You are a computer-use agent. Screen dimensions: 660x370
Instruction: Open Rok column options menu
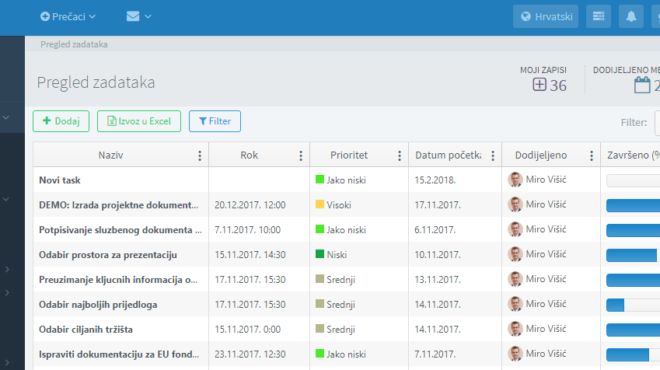point(301,156)
